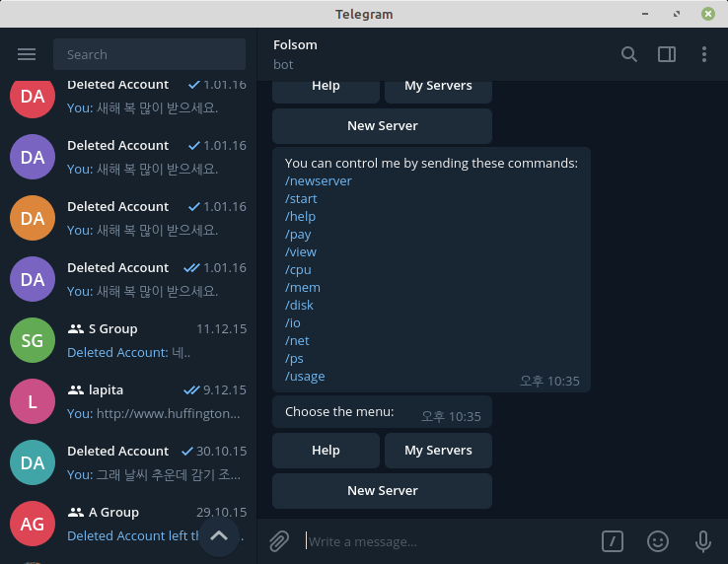Screen dimensions: 728x564
Task: Click the /mem command link
Action: click(302, 287)
